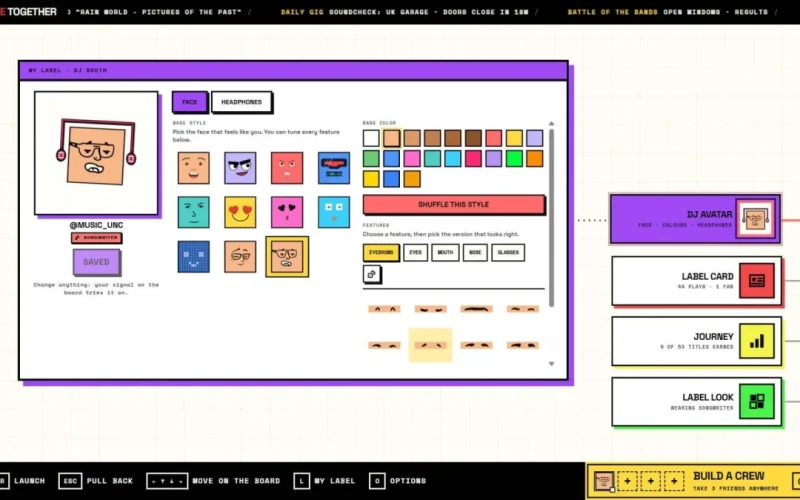Pick the selected peach base color swatch
The width and height of the screenshot is (800, 500).
click(x=392, y=138)
